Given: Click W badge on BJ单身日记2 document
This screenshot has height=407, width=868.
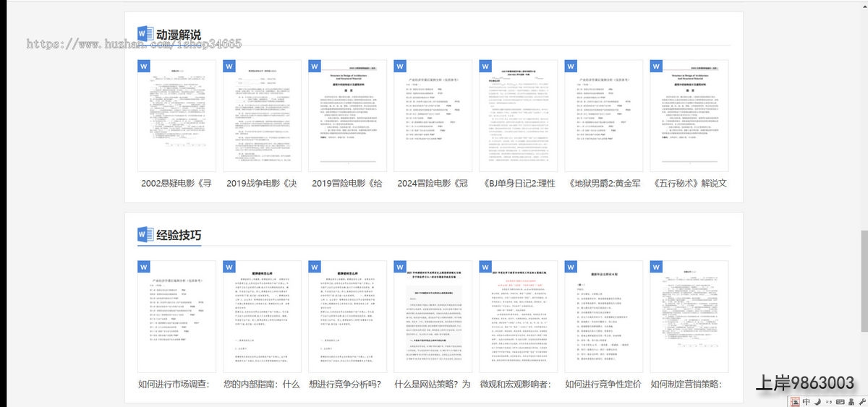Looking at the screenshot, I should click(x=485, y=67).
